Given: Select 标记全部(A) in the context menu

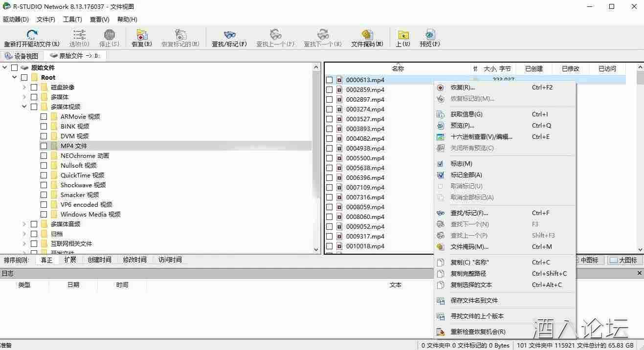Looking at the screenshot, I should pyautogui.click(x=505, y=175).
